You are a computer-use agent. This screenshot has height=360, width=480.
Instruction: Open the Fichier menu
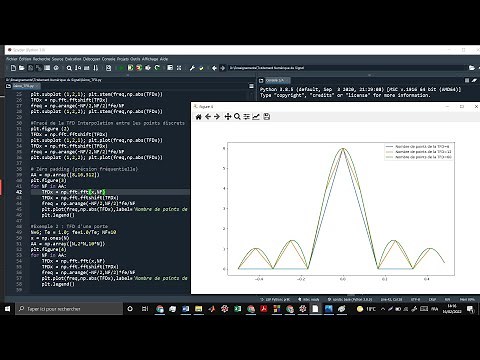click(x=12, y=59)
